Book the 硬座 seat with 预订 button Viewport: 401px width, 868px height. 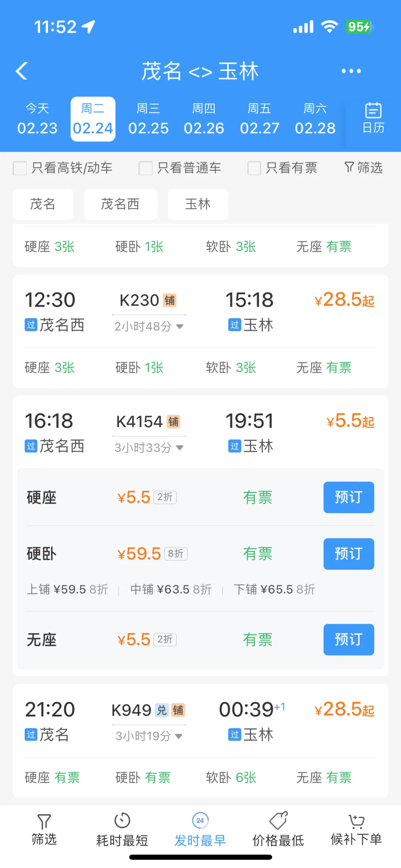(349, 497)
